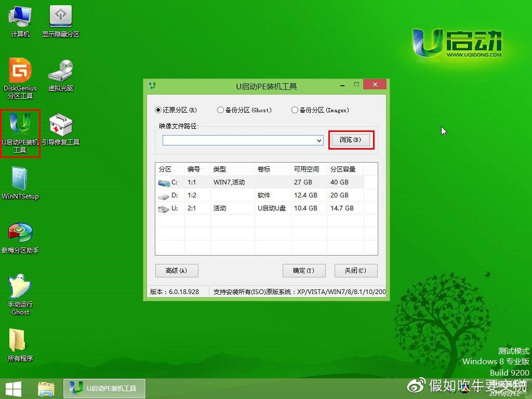Confirm with the 确定(Y) button
Screen dimensions: 532x399
(303, 270)
